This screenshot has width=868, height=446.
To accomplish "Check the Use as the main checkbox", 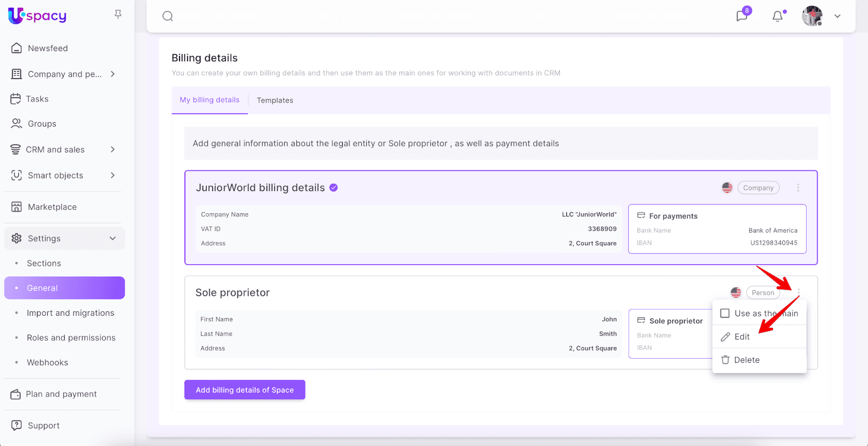I will coord(725,314).
